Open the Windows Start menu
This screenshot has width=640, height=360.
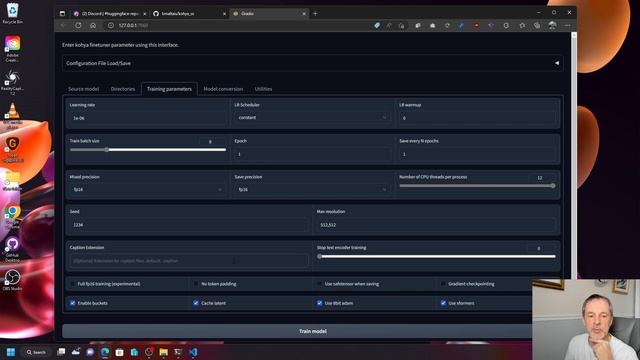11,352
